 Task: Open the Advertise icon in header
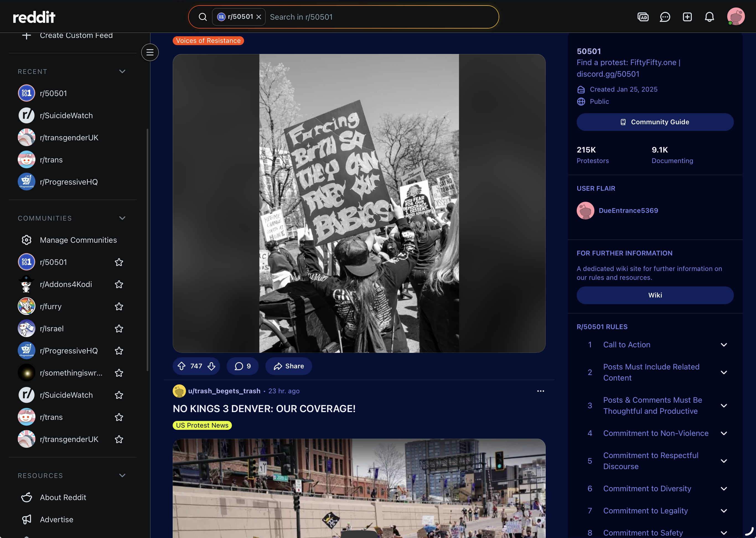pos(643,17)
